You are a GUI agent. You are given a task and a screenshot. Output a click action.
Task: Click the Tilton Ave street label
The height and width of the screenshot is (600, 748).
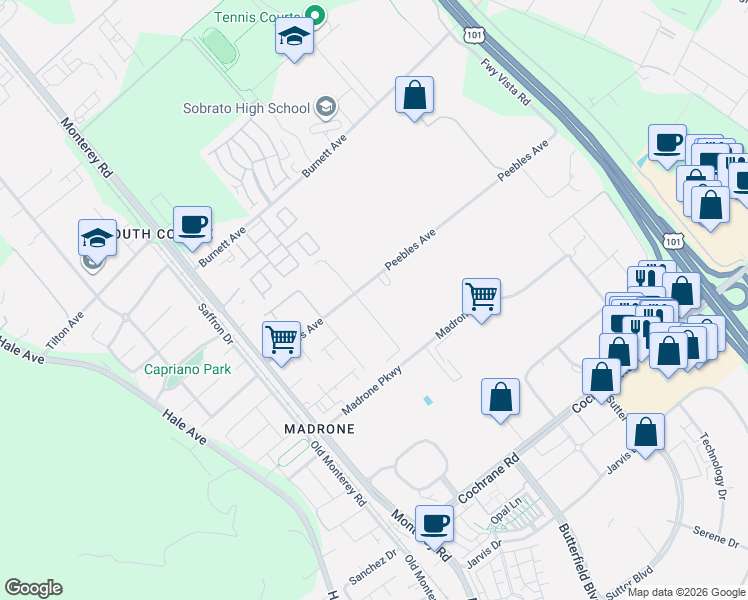pos(65,331)
